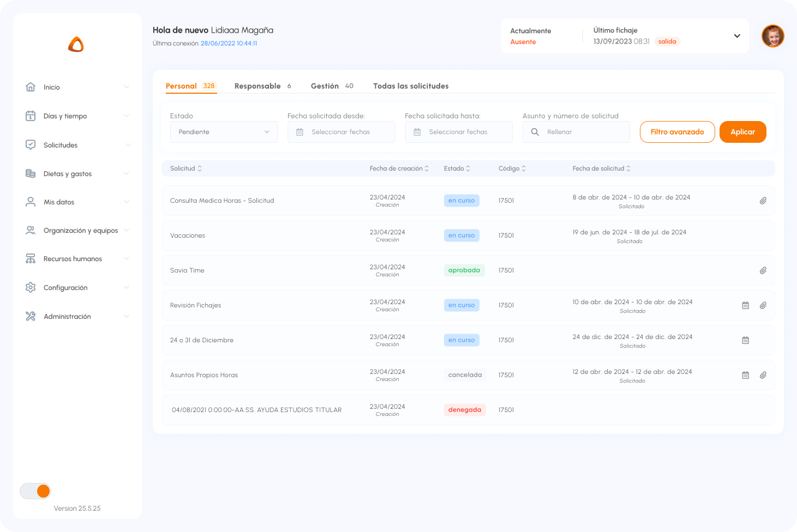This screenshot has width=797, height=532.
Task: Open calendar icon on Revisión Fichajes row
Action: [745, 305]
